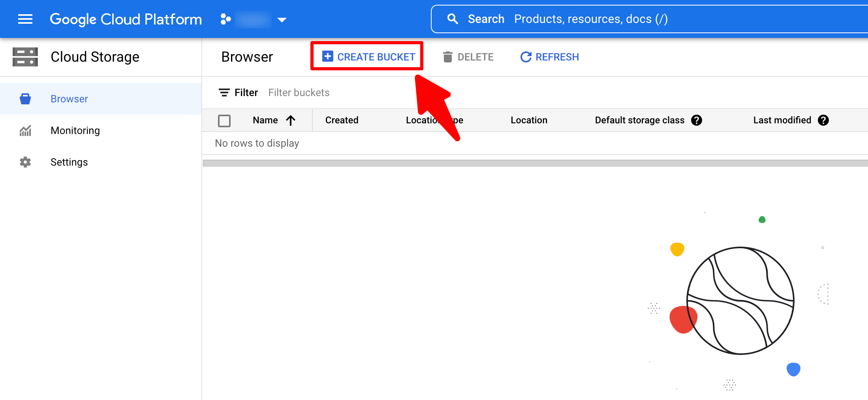This screenshot has width=868, height=400.
Task: Click the project hexagon icon
Action: pyautogui.click(x=225, y=19)
